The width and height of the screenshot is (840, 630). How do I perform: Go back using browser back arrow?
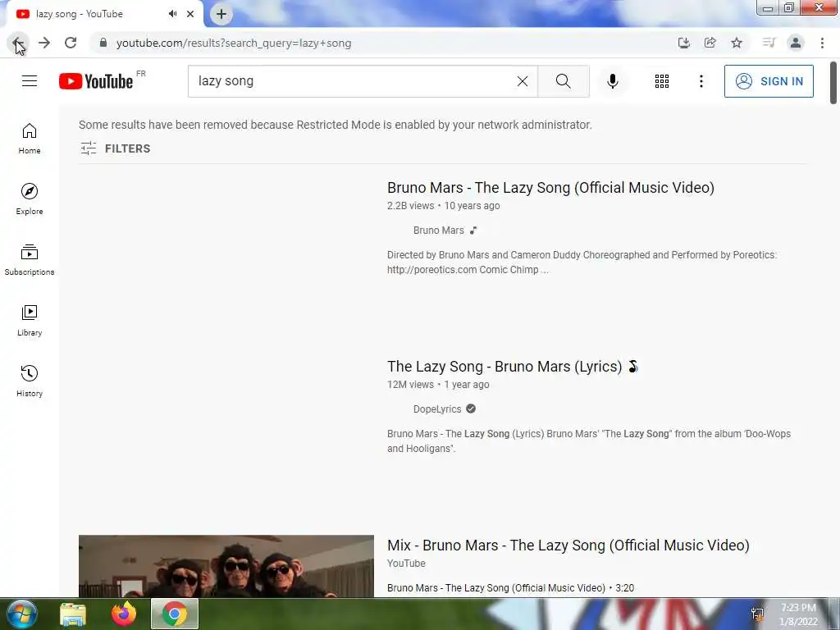tap(18, 43)
